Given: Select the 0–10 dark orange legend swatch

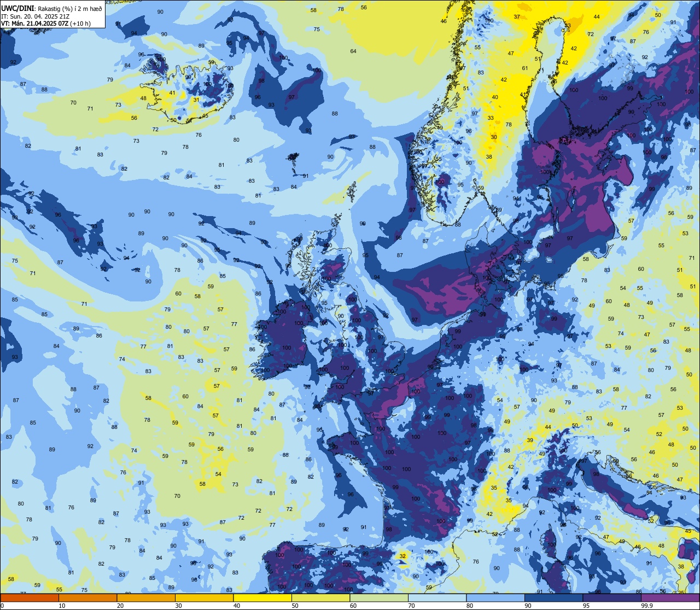Looking at the screenshot, I should coord(30,598).
